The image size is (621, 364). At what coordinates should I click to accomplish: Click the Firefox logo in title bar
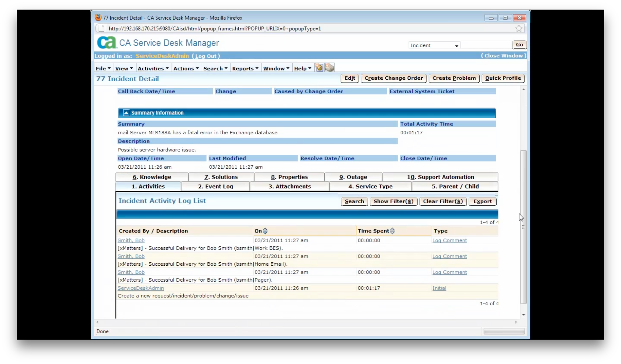[x=98, y=17]
